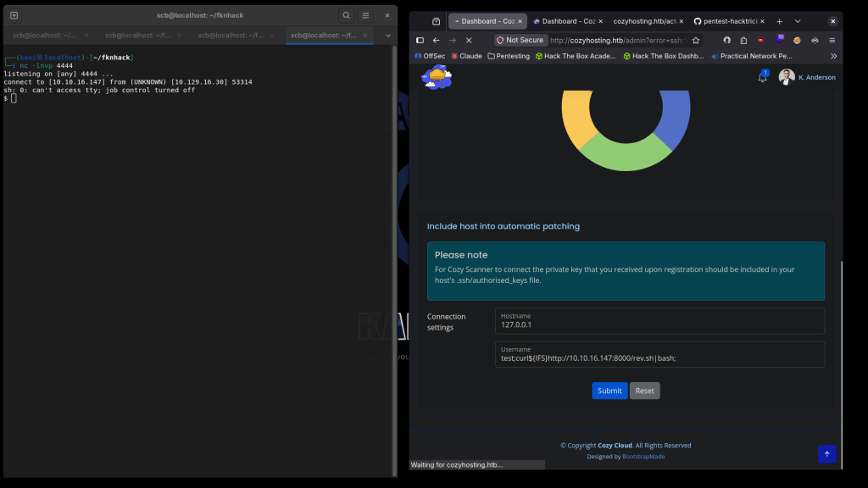
Task: Open terminal search magnifier
Action: (346, 15)
